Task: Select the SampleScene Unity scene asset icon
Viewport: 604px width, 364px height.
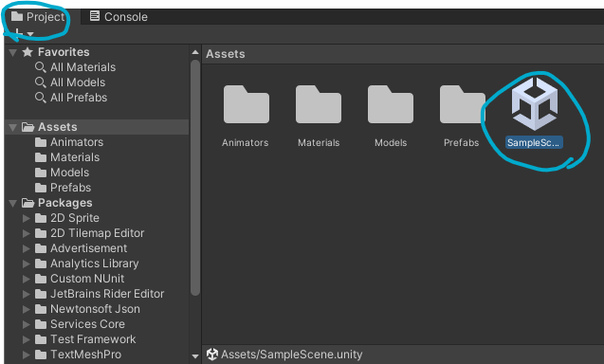Action: [534, 104]
